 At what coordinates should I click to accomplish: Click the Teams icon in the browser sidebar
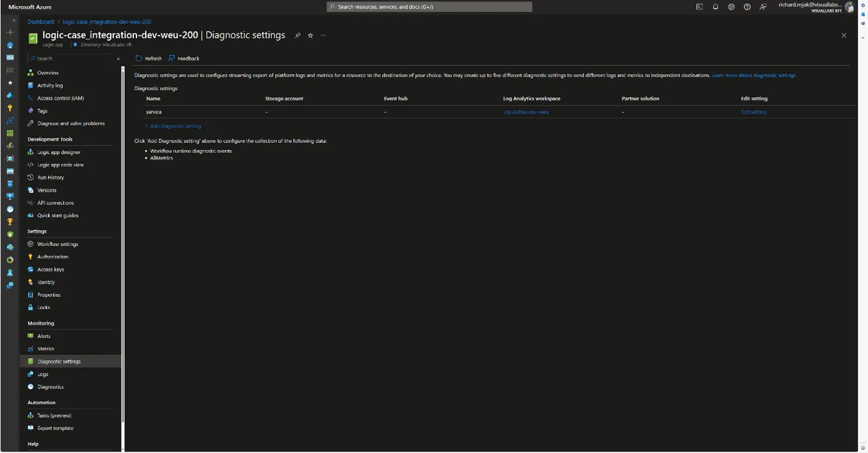pos(863,23)
